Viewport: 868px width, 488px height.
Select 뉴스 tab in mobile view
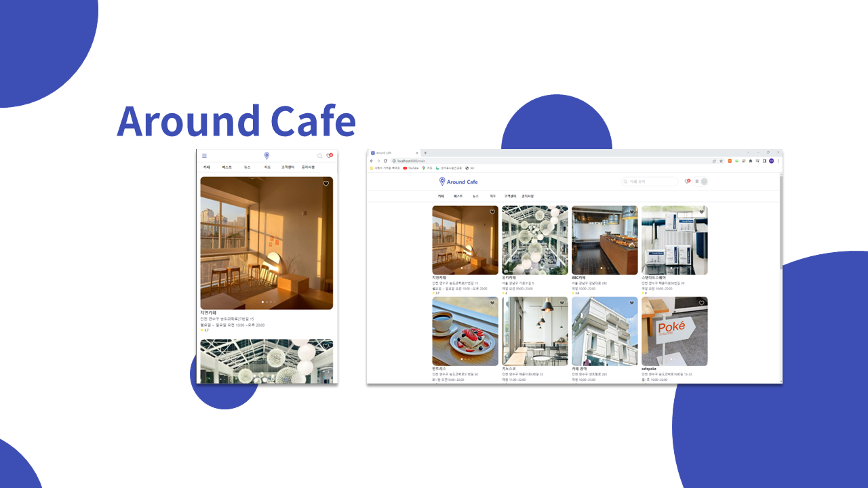pyautogui.click(x=248, y=167)
